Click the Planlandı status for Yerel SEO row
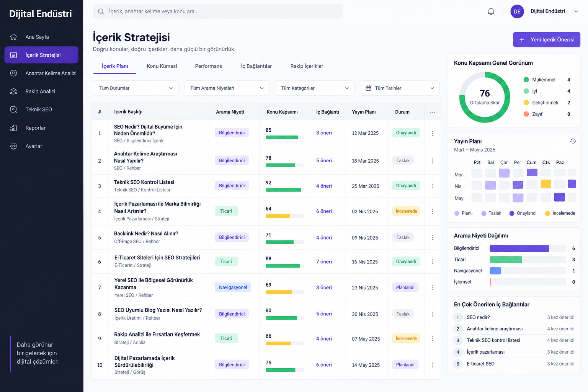This screenshot has height=392, width=588. point(405,287)
